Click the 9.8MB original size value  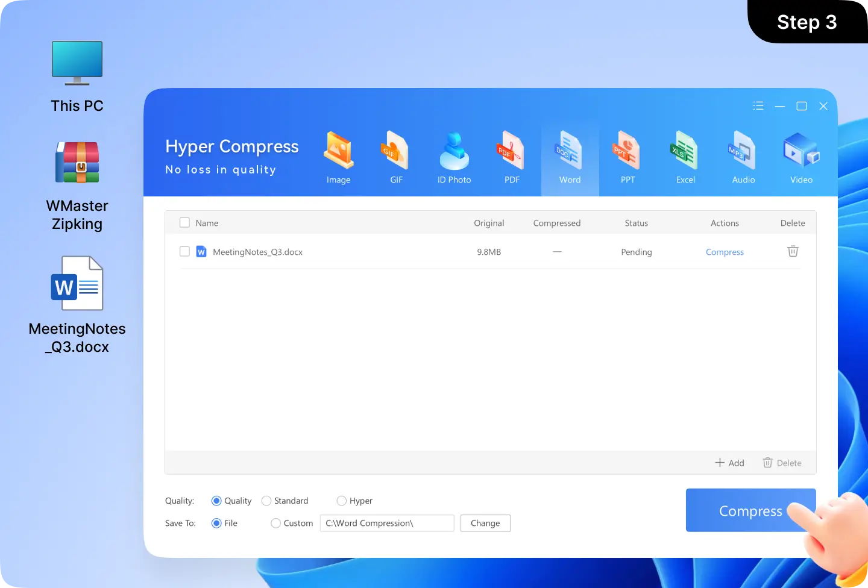[489, 252]
